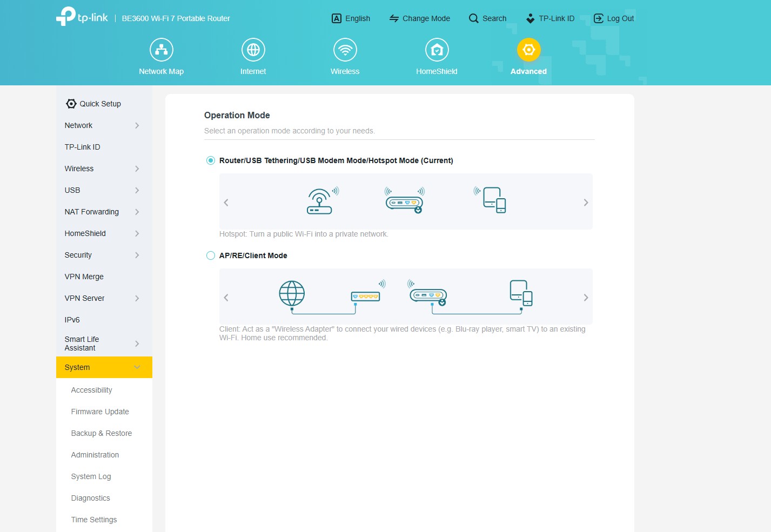Click the BE3600 Wi-Fi 7 Portable Router title

176,18
